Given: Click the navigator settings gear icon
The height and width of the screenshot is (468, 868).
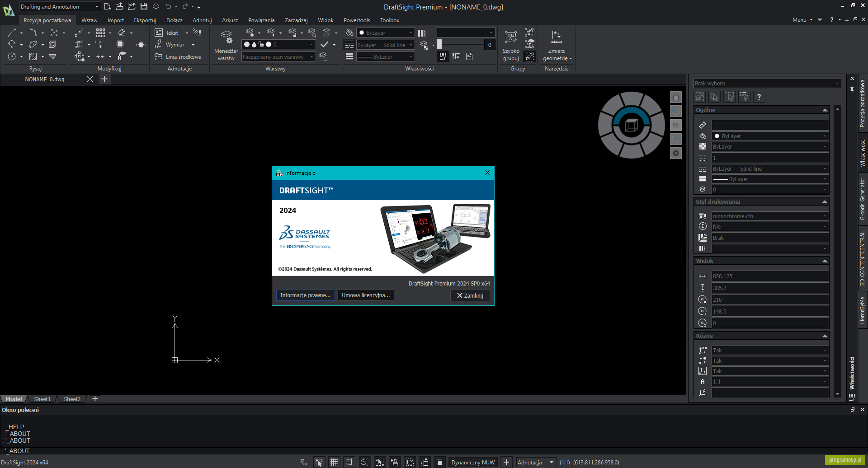Looking at the screenshot, I should tap(675, 153).
